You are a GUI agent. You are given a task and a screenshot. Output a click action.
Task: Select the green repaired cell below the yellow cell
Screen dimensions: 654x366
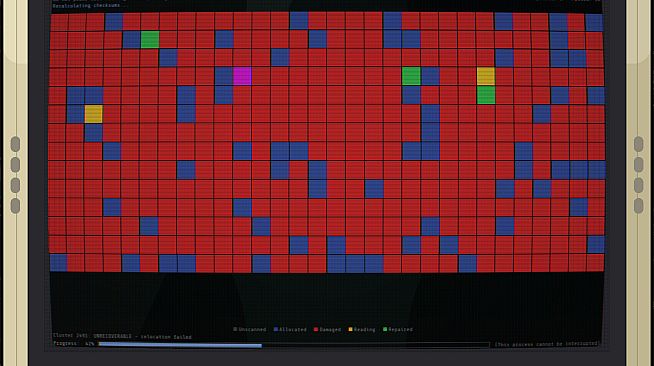point(486,95)
